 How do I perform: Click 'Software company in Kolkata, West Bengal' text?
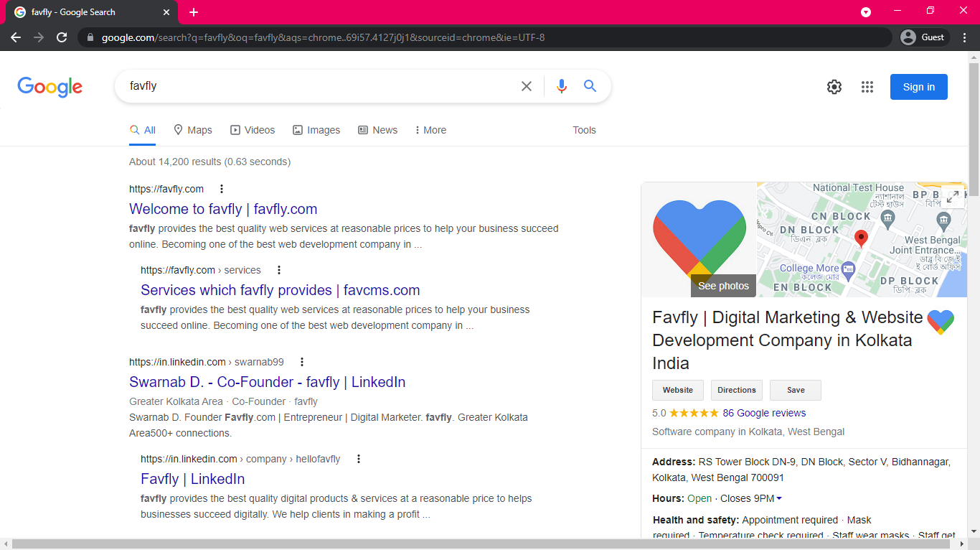tap(748, 432)
